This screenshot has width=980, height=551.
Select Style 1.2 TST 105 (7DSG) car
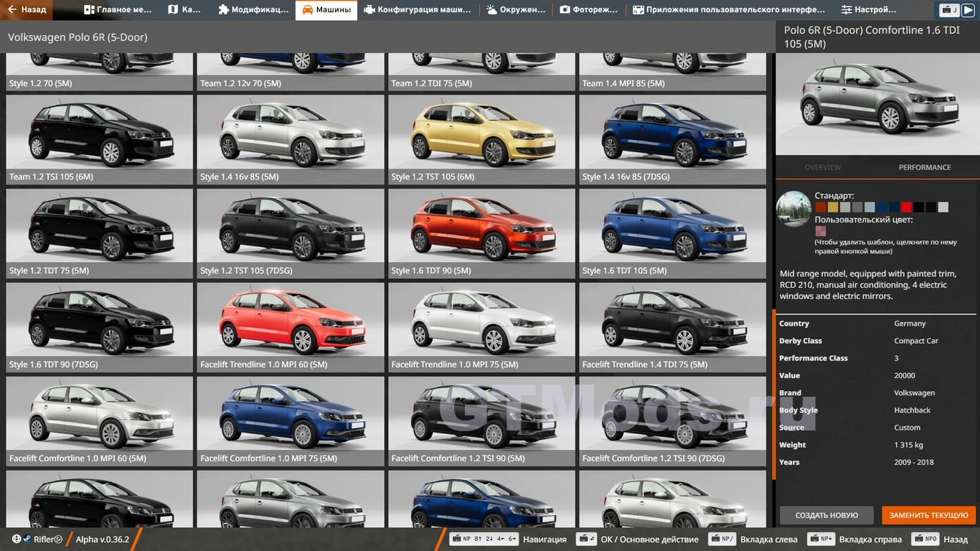pos(291,233)
